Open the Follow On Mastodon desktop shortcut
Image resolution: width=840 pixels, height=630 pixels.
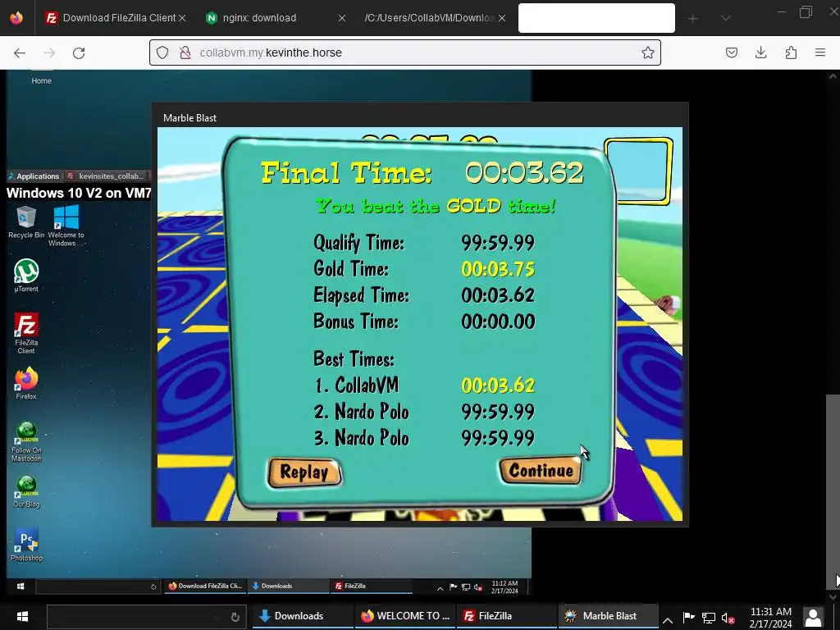[26, 442]
